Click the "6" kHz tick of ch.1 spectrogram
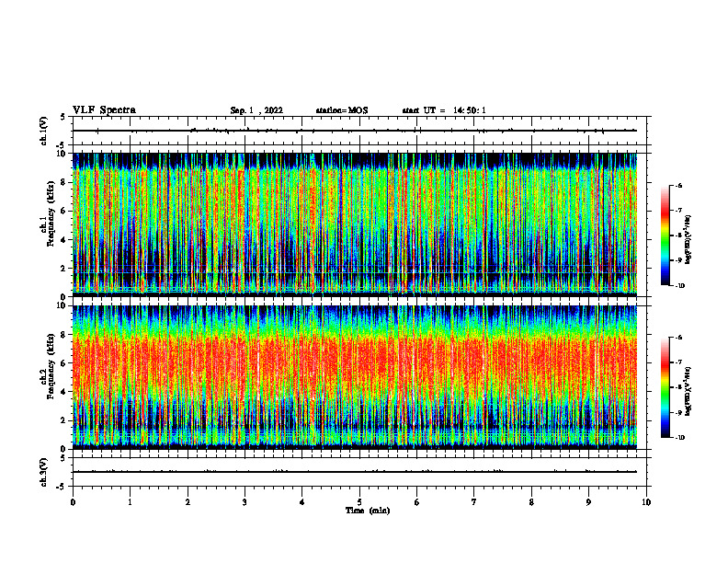The width and height of the screenshot is (728, 563). click(64, 211)
